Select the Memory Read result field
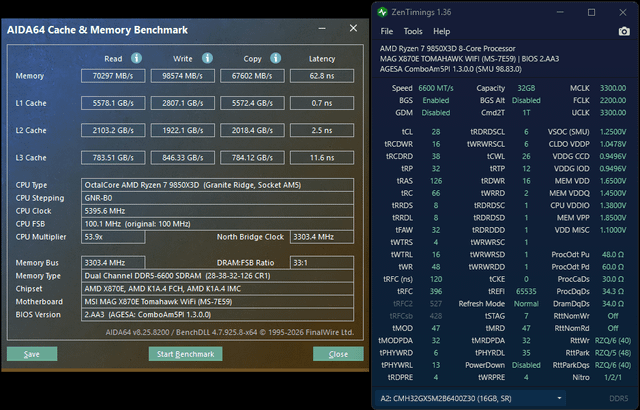640x410 pixels. (113, 75)
